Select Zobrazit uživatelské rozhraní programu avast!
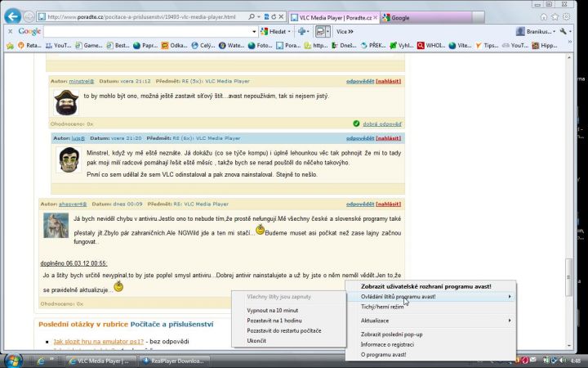588x368 pixels. (x=426, y=286)
